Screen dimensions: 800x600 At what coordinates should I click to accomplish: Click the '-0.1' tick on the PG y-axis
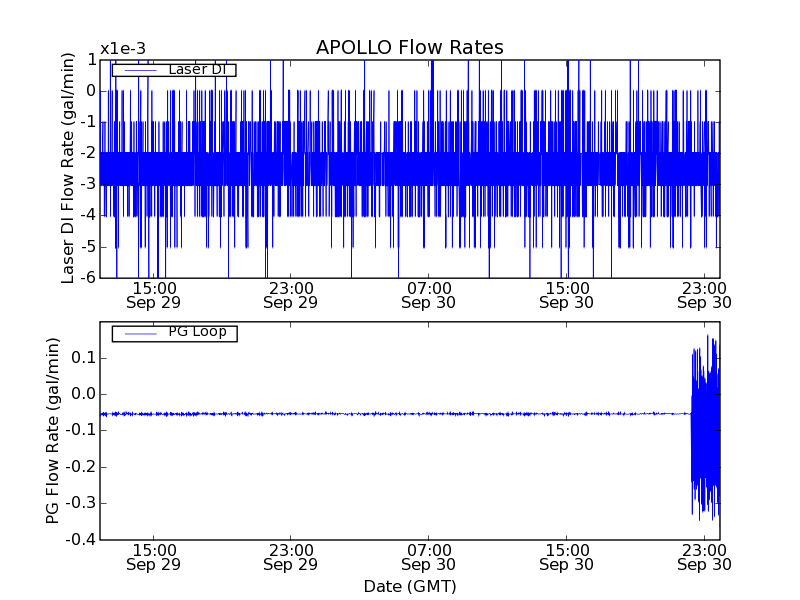81,431
